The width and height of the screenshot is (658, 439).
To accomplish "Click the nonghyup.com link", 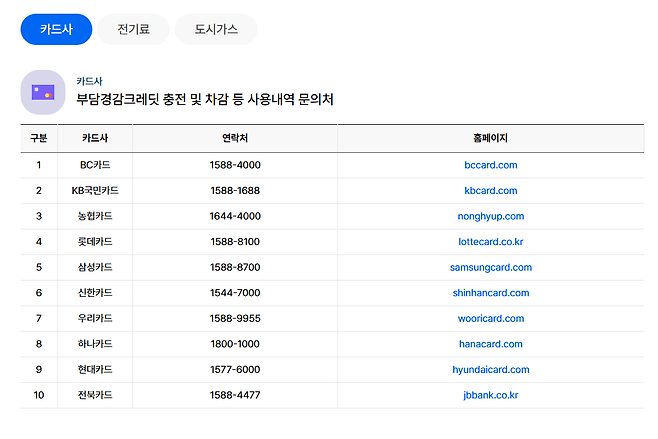I will tap(490, 216).
